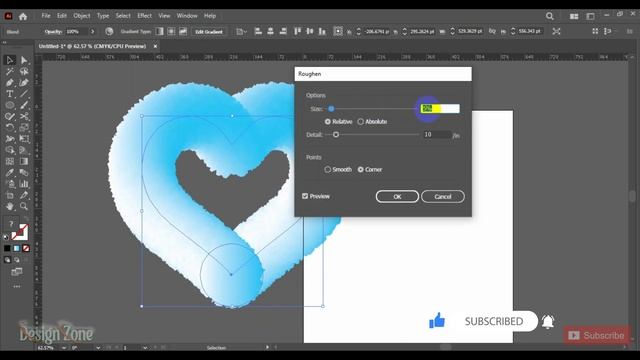Open the Window menu
Image resolution: width=640 pixels, height=360 pixels.
[x=187, y=16]
